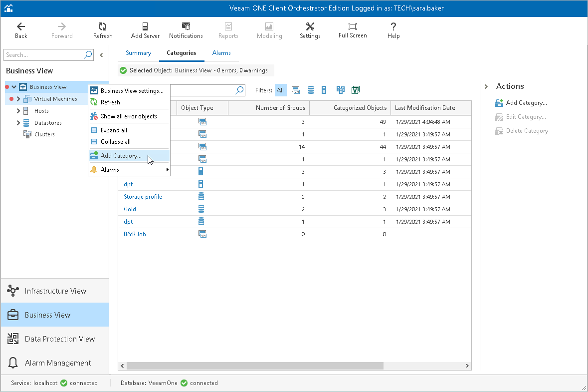Toggle the virtual machine filter icon

(296, 90)
